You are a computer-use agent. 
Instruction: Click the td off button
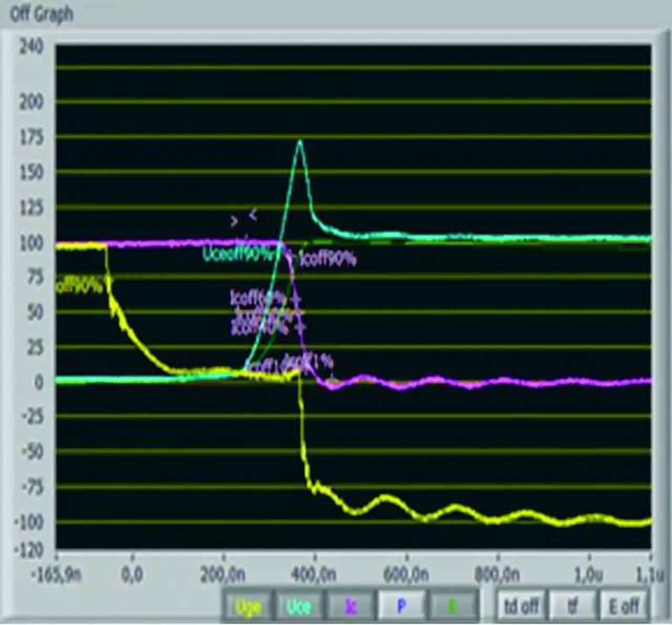click(x=521, y=607)
